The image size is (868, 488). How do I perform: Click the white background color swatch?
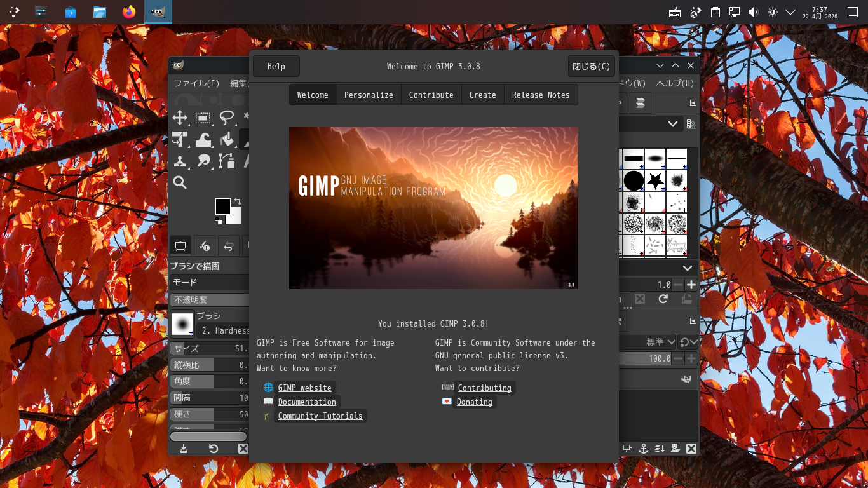pyautogui.click(x=235, y=217)
